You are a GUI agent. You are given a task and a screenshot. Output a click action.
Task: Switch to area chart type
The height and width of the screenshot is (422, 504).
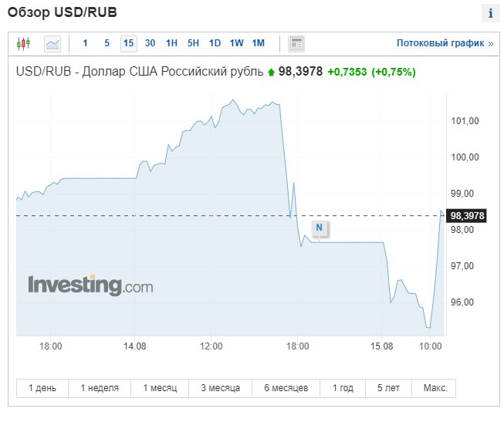point(52,43)
